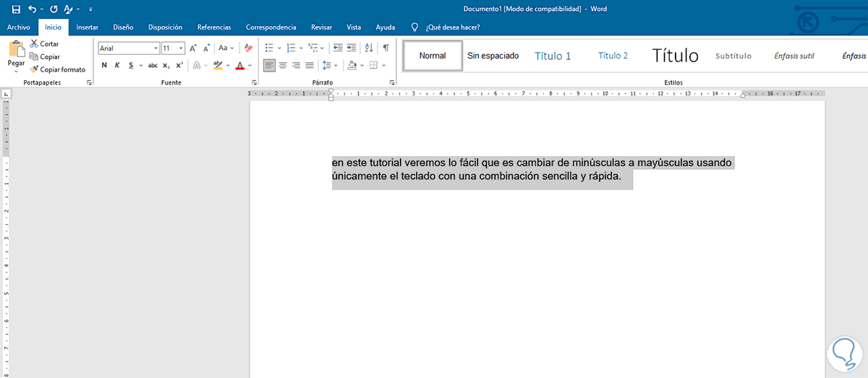Undo the last action
Screen dimensions: 868x378
pos(32,9)
